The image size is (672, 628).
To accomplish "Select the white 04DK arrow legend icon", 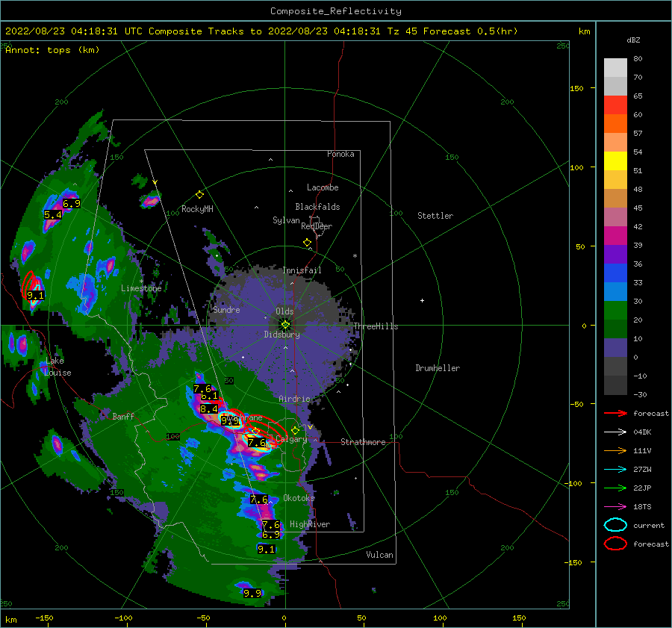I will coord(615,432).
